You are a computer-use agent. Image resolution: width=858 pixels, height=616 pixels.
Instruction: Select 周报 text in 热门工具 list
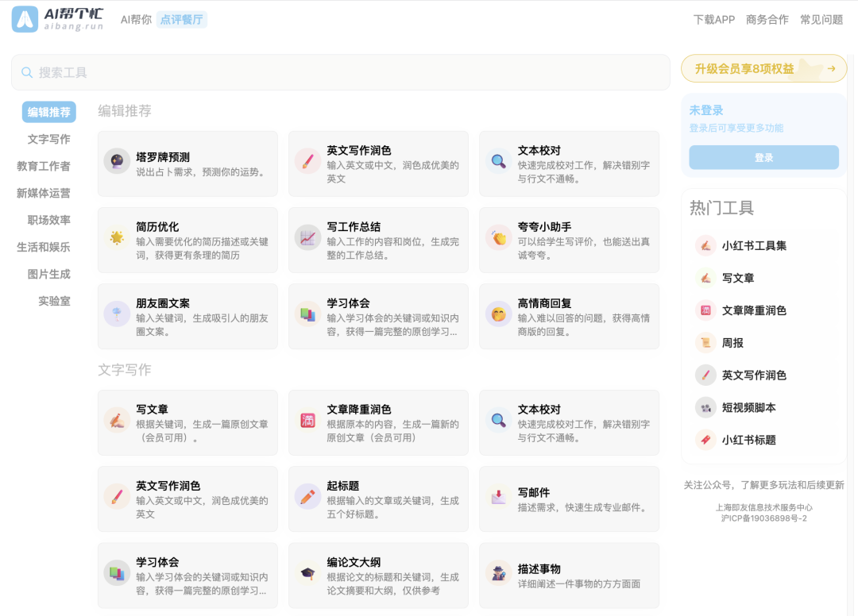pos(732,343)
